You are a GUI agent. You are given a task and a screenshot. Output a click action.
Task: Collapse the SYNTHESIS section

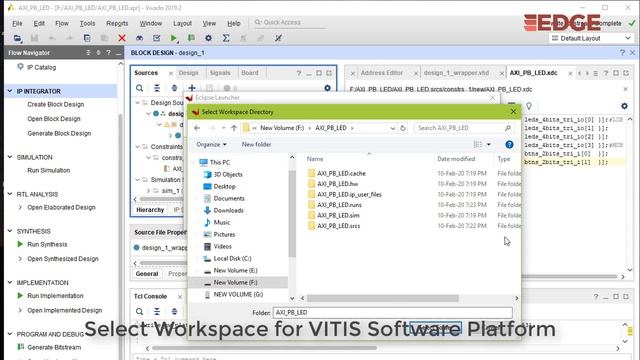tap(10, 231)
